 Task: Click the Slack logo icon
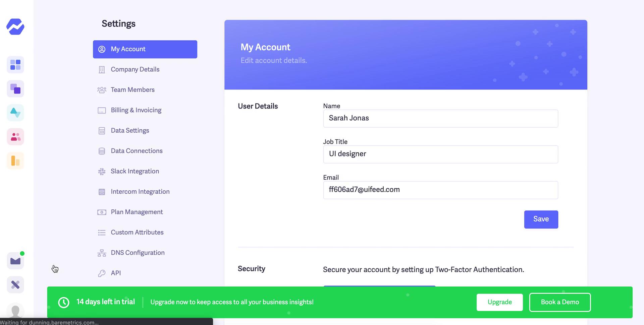pyautogui.click(x=102, y=172)
